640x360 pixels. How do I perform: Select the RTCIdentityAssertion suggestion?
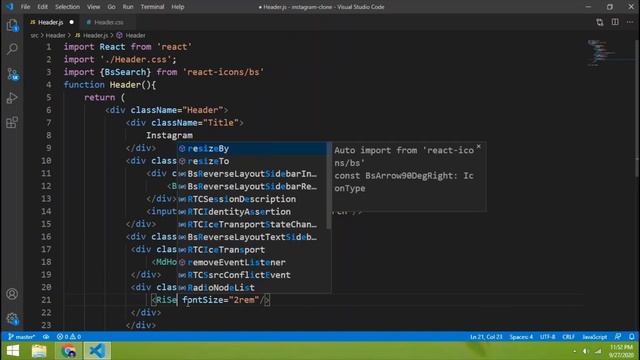coord(252,212)
